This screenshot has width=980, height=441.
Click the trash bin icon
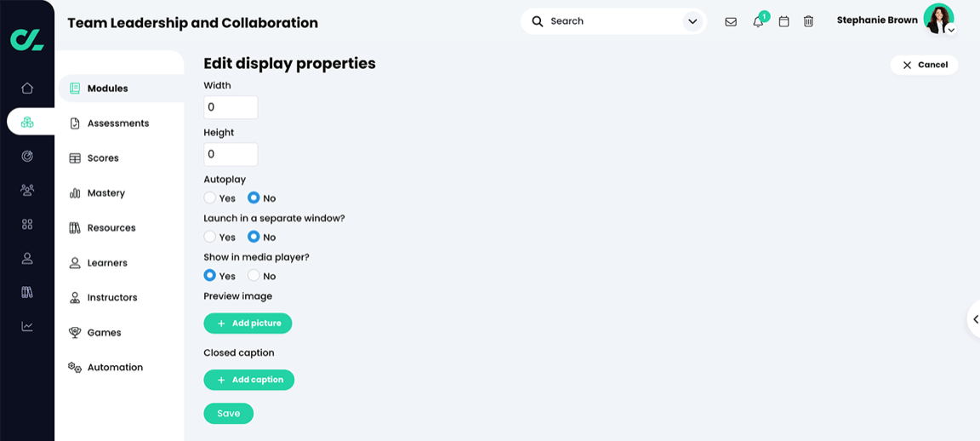coord(808,21)
